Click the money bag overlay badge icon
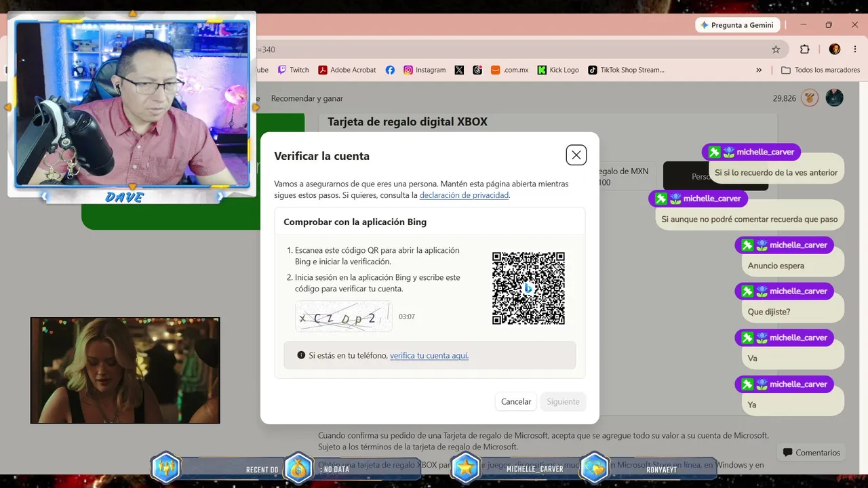868x488 pixels. tap(299, 468)
